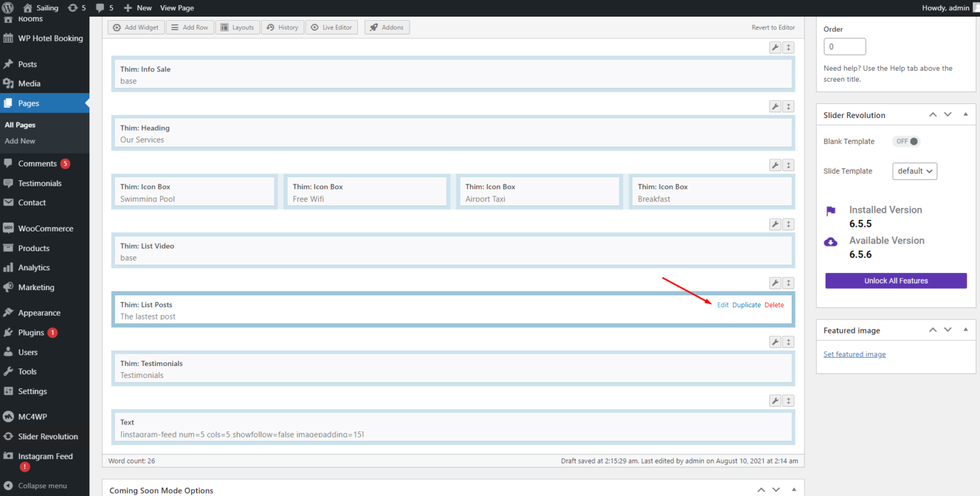Open the WordPress logo menu in admin bar

click(7, 8)
